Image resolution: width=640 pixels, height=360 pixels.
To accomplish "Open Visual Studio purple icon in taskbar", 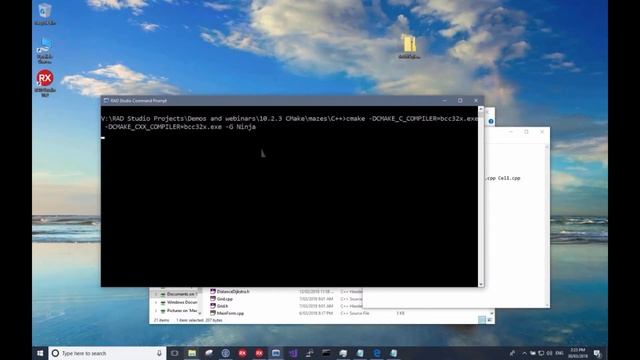I will [x=293, y=353].
